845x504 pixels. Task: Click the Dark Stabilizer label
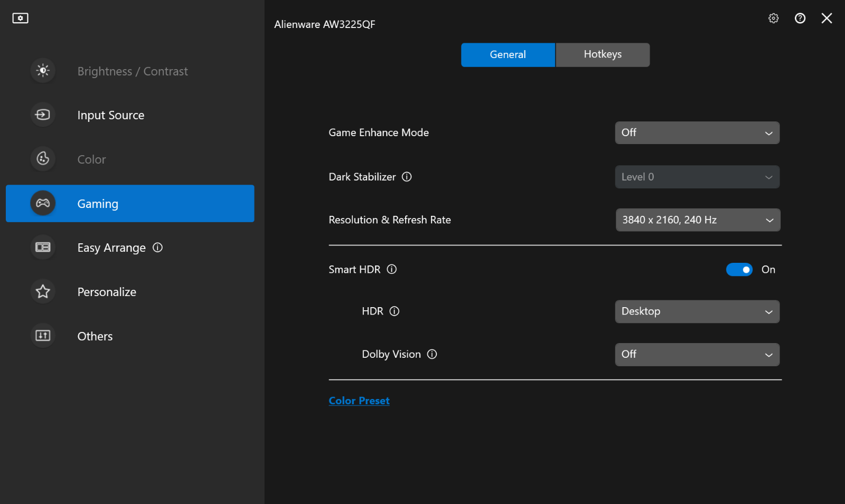(x=362, y=177)
